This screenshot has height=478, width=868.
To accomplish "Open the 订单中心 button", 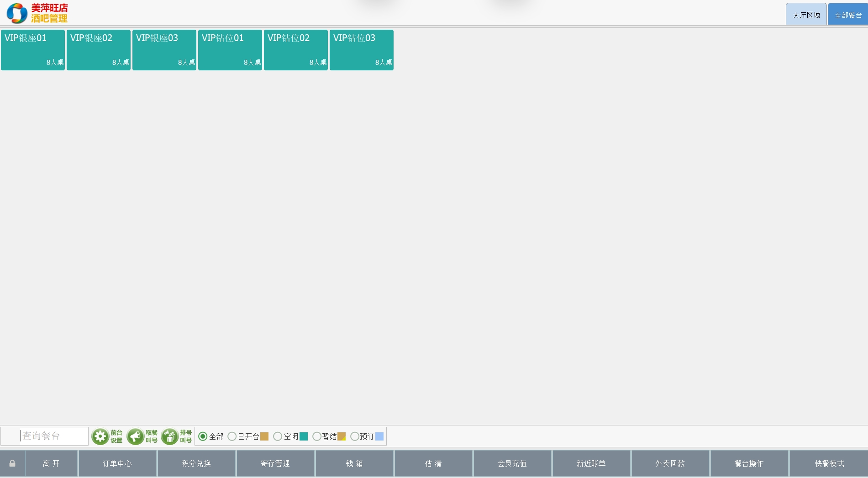I will 117,463.
